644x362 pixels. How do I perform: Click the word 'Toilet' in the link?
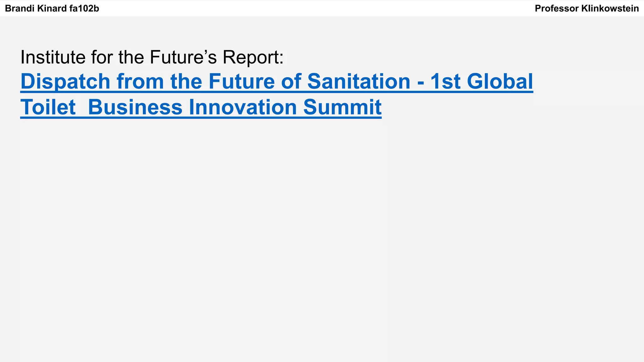pyautogui.click(x=48, y=107)
